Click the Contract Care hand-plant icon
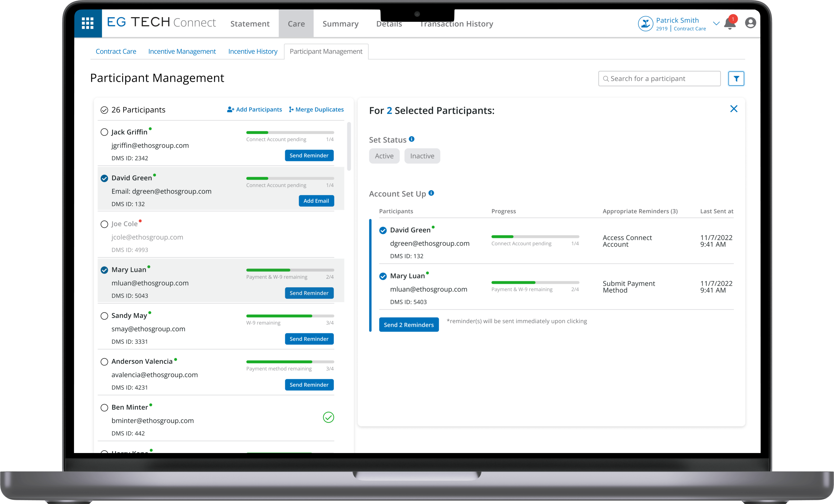 (x=645, y=24)
